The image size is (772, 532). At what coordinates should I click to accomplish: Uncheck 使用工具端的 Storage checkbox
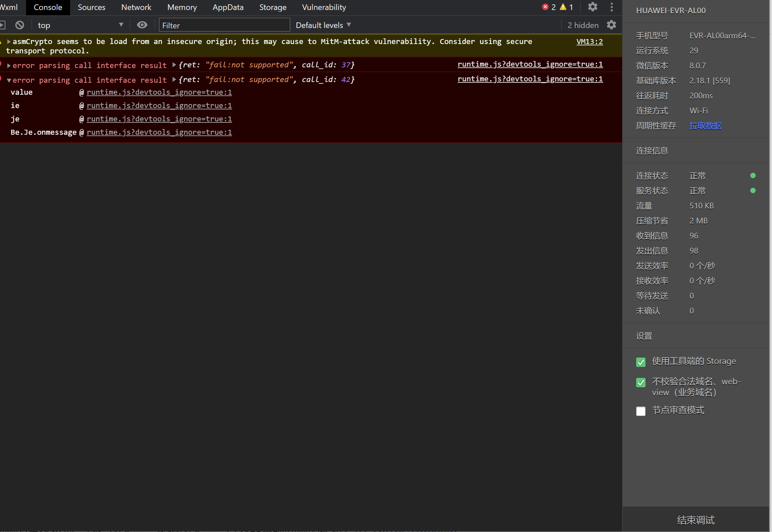click(x=640, y=362)
